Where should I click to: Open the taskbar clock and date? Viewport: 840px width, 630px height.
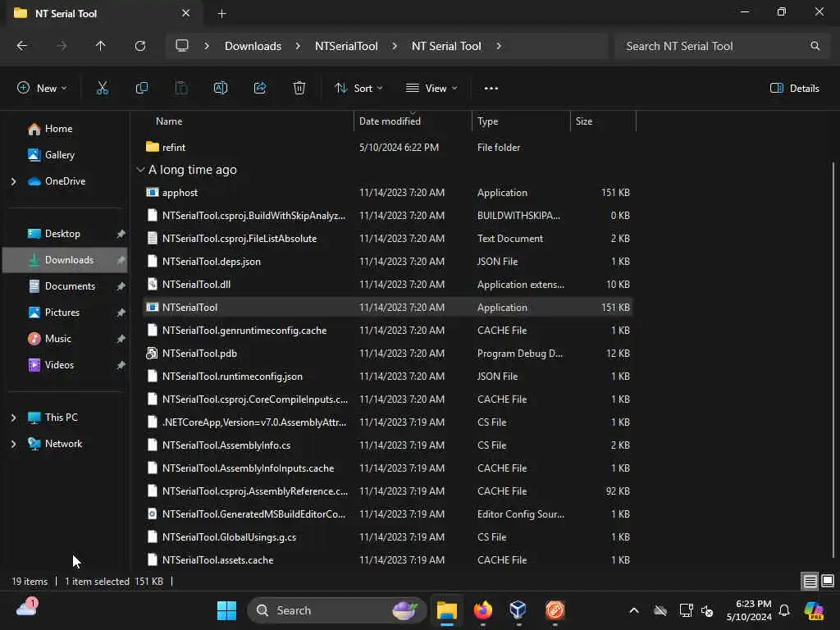click(x=748, y=610)
